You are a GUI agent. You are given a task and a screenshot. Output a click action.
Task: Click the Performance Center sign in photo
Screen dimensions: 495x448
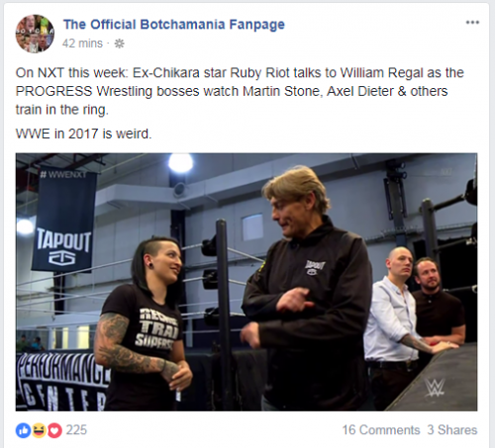tap(62, 382)
